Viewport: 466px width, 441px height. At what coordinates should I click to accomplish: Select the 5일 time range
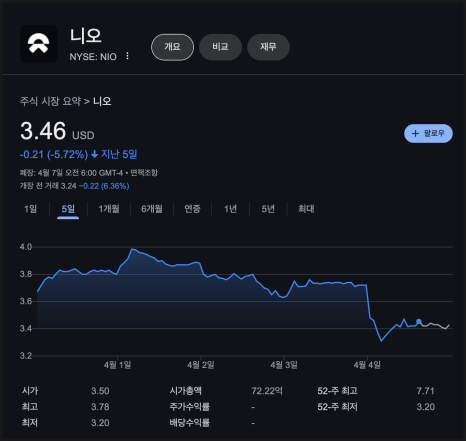pos(68,209)
